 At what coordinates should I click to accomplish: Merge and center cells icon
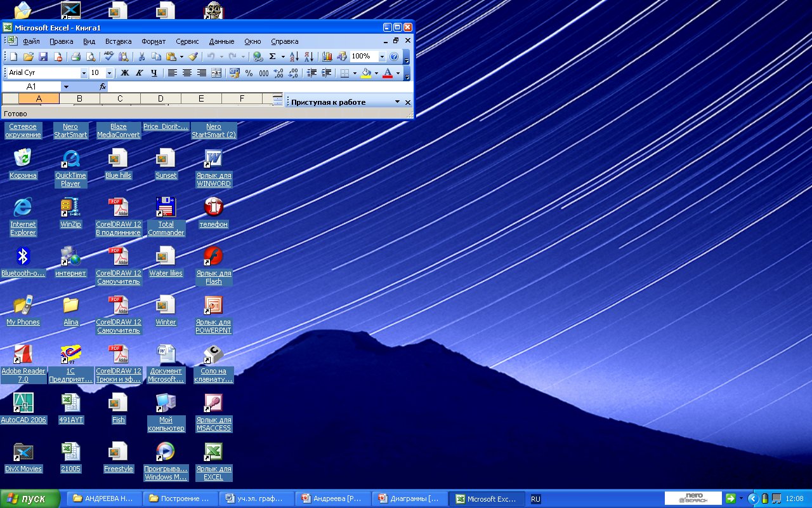pos(216,73)
